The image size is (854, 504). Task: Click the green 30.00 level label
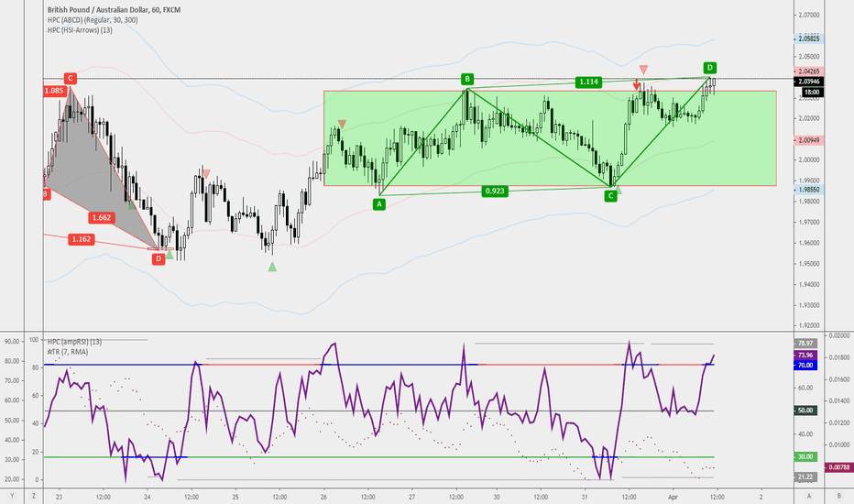805,456
